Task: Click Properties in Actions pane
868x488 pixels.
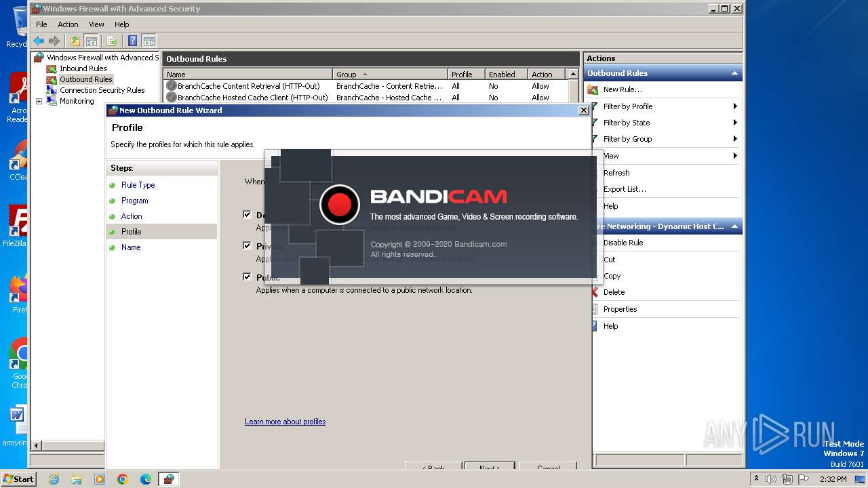Action: 620,309
